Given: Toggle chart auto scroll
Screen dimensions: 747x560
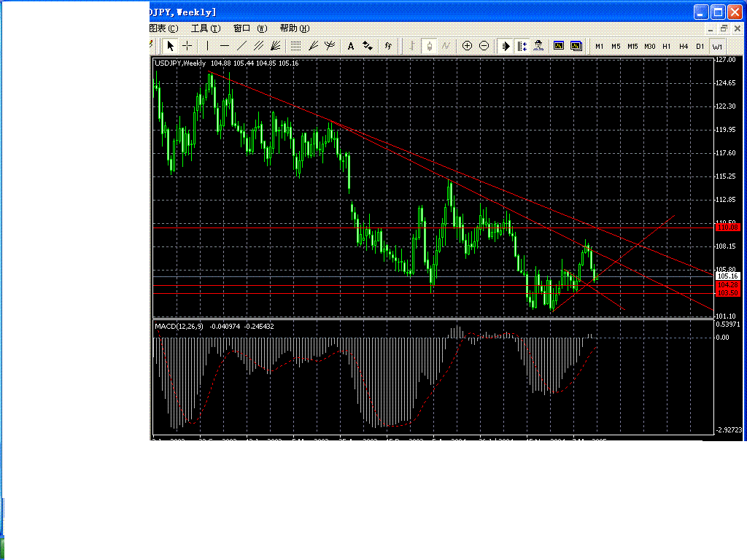Looking at the screenshot, I should pos(506,46).
